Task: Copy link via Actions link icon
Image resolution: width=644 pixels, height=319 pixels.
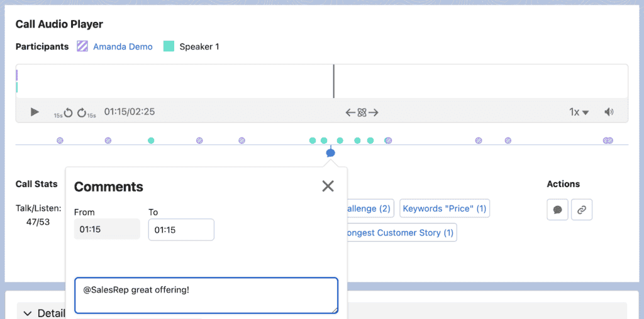Action: (582, 210)
